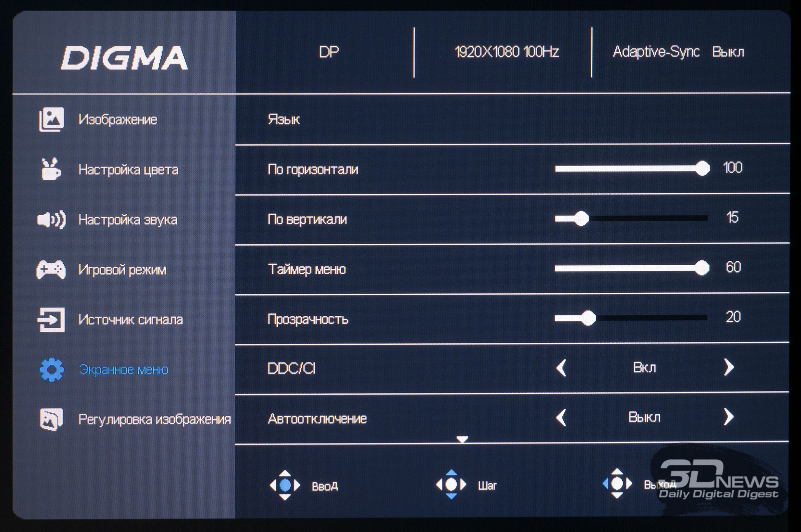
Task: Select the Игровой режим menu item
Action: pyautogui.click(x=122, y=270)
